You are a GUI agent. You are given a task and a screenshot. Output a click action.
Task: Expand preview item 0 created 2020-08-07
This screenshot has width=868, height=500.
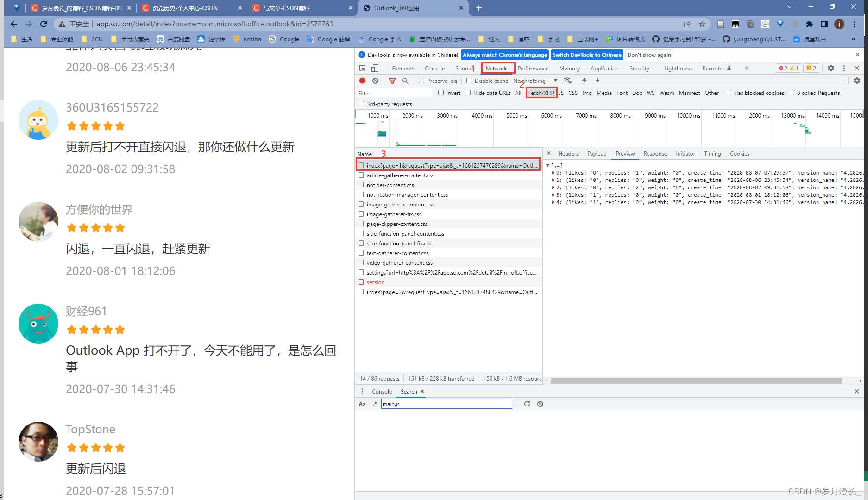pos(553,173)
